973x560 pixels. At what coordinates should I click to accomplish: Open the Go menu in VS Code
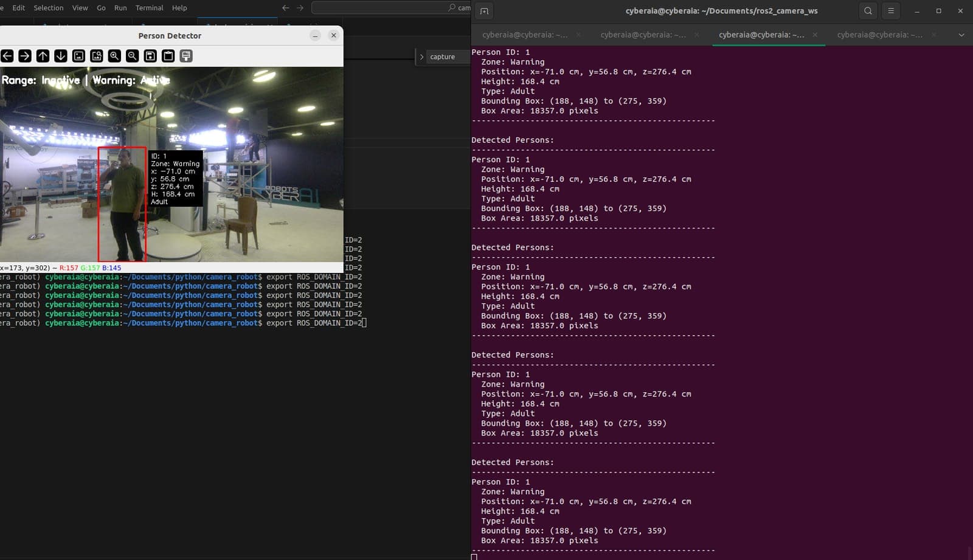[101, 8]
